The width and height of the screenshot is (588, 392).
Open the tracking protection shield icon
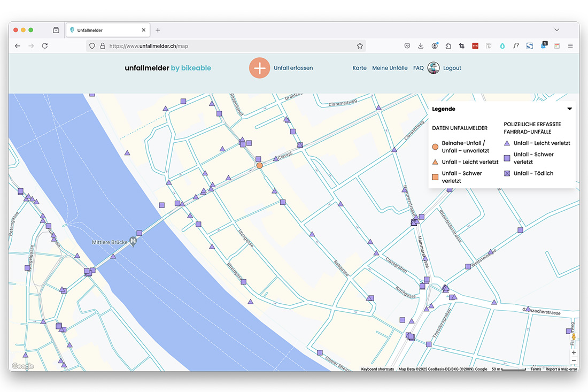92,46
